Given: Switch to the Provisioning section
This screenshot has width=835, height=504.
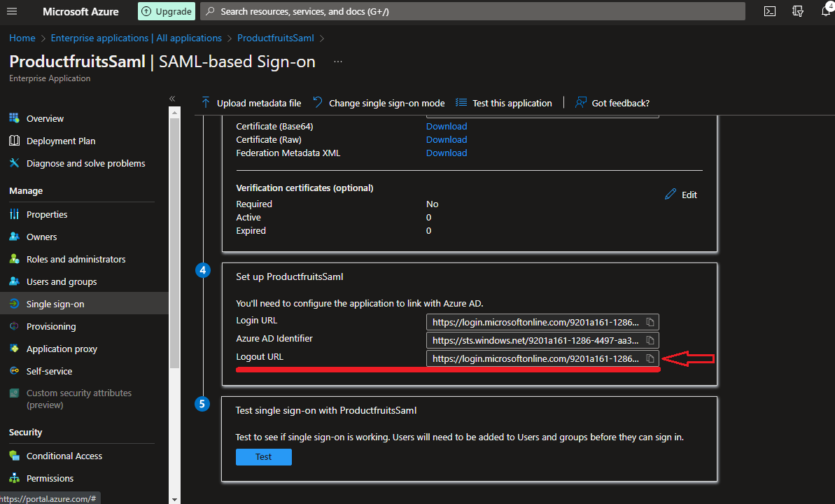Looking at the screenshot, I should coord(53,325).
